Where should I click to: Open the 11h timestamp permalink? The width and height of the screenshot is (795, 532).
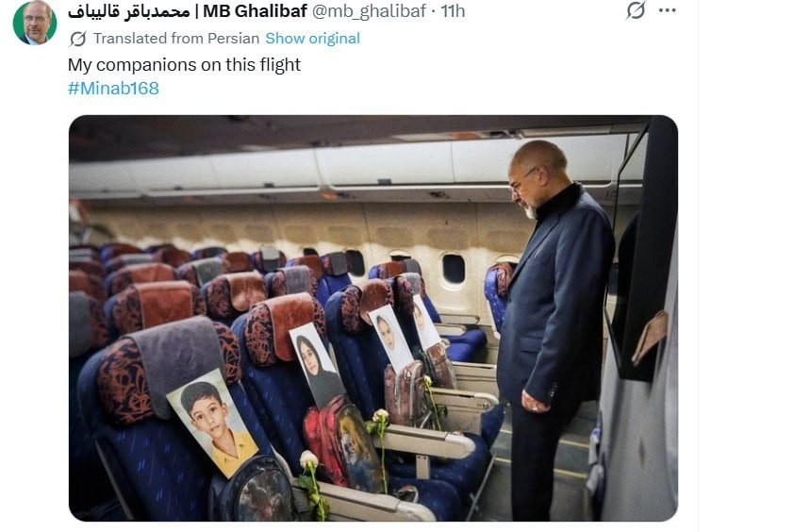[453, 10]
